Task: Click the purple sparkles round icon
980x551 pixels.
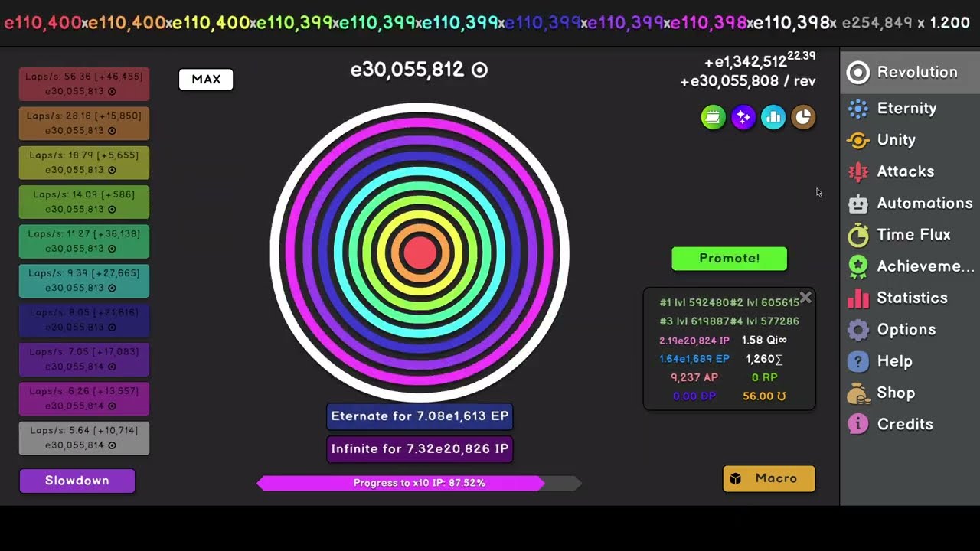Action: coord(743,117)
